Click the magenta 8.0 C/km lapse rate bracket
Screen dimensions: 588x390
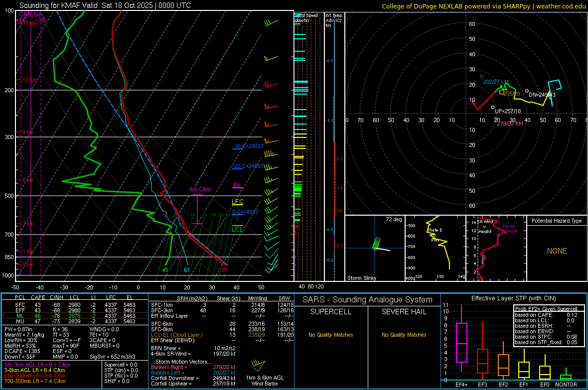(x=197, y=209)
